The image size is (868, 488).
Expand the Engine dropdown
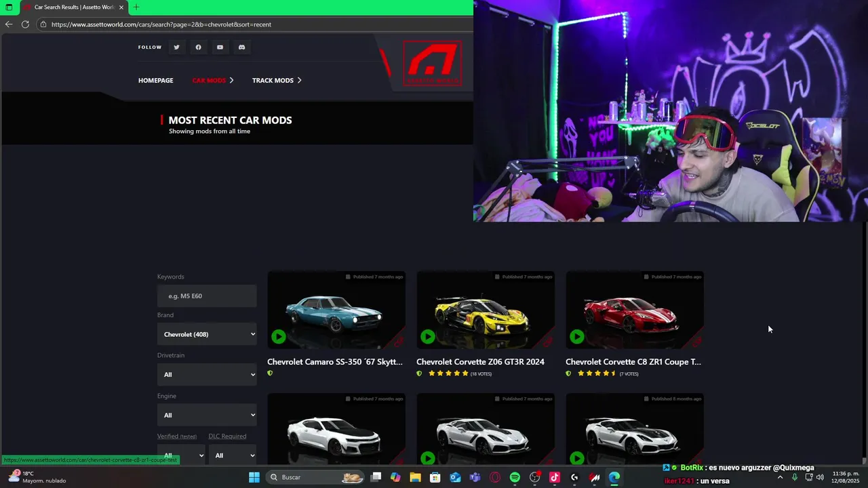click(x=207, y=415)
